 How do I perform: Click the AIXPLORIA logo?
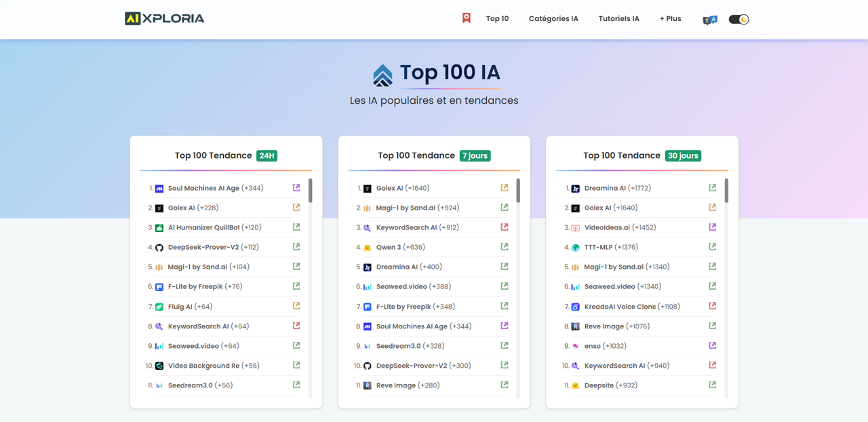pos(165,18)
